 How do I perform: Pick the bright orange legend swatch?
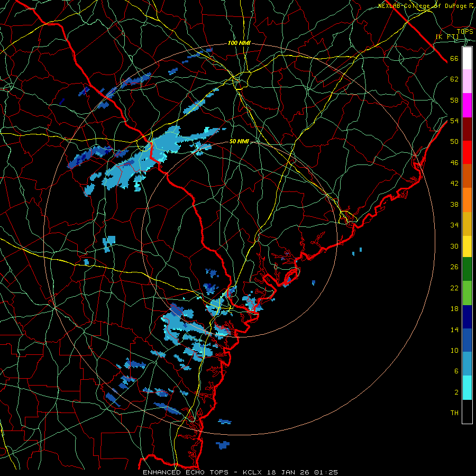[467, 200]
